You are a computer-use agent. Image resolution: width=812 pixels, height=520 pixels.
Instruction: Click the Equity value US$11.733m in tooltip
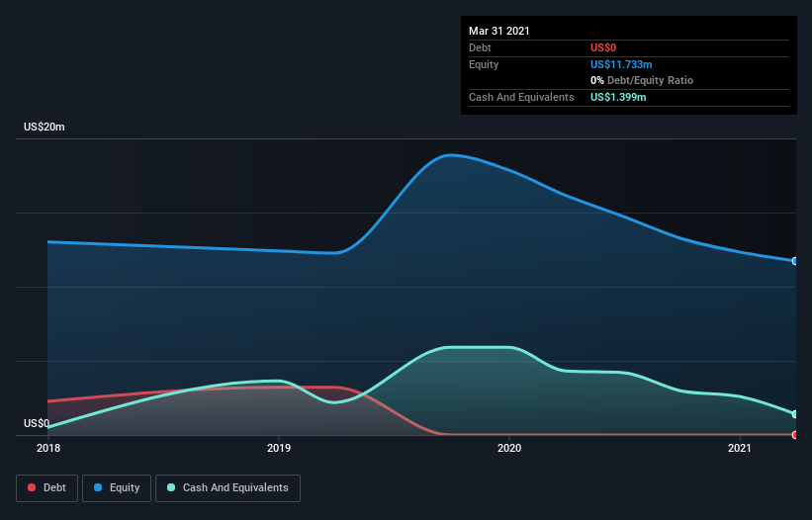[x=621, y=64]
